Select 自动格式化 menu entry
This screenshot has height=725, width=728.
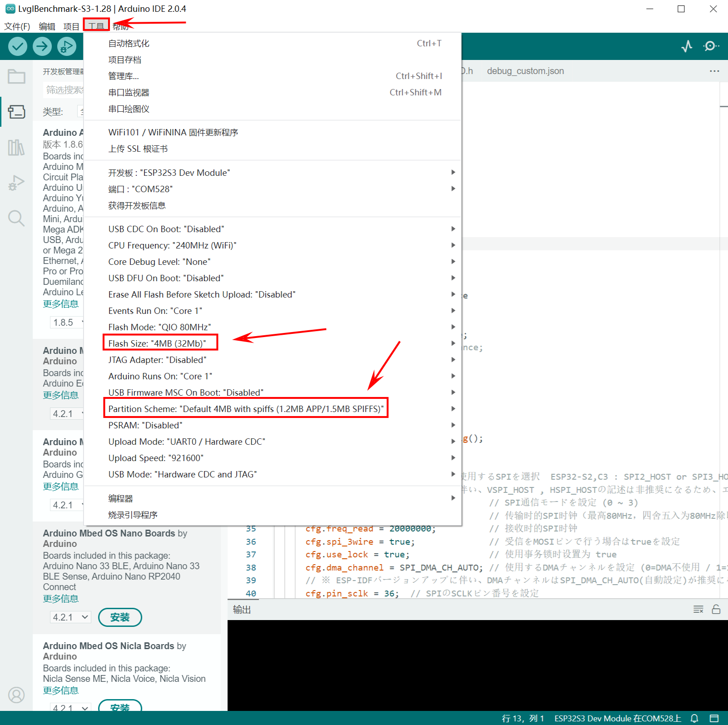pyautogui.click(x=272, y=43)
